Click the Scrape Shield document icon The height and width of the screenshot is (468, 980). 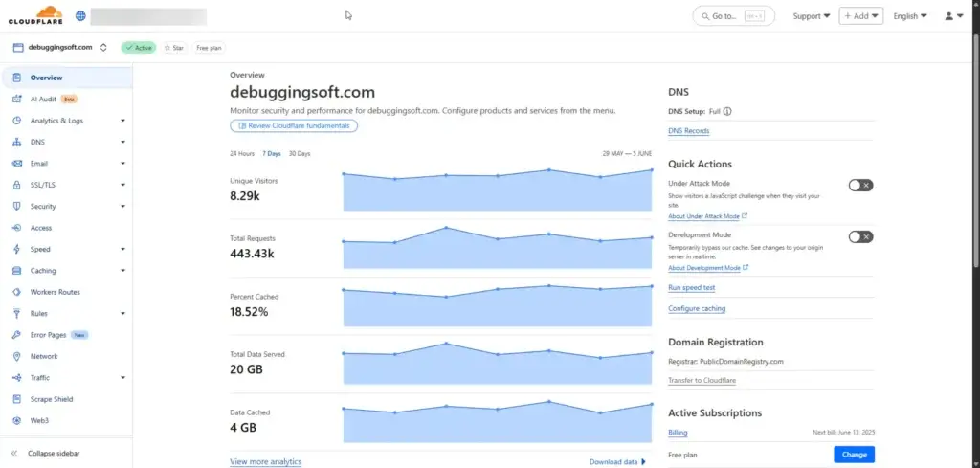click(x=17, y=399)
